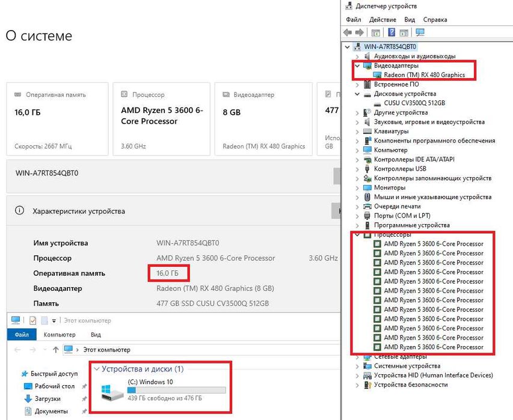Select Устройства HID (Human Interface Devices)

pos(434,376)
